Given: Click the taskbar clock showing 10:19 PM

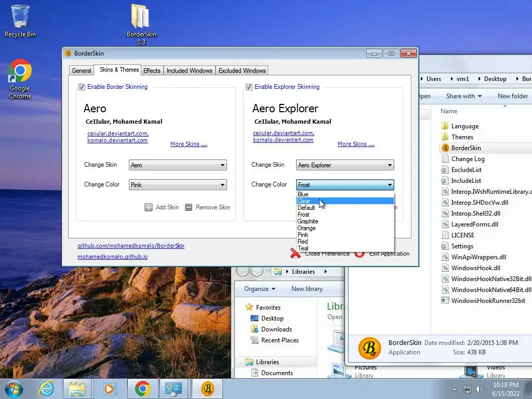Looking at the screenshot, I should 506,389.
